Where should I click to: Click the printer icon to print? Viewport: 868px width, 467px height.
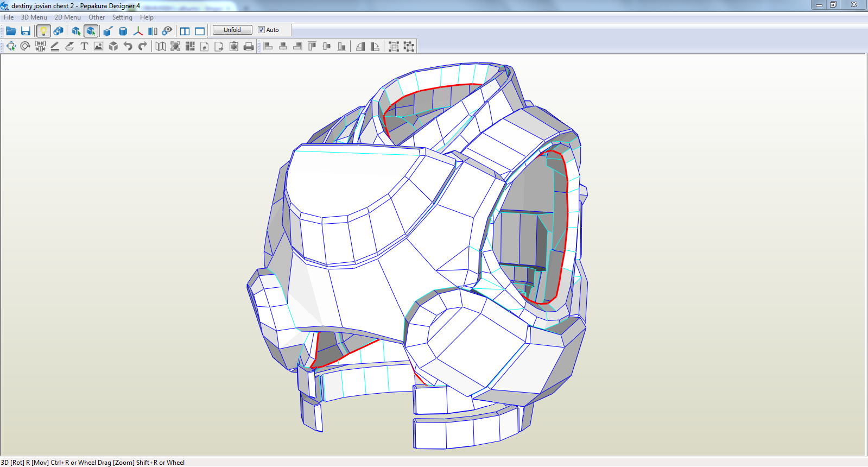(x=249, y=47)
